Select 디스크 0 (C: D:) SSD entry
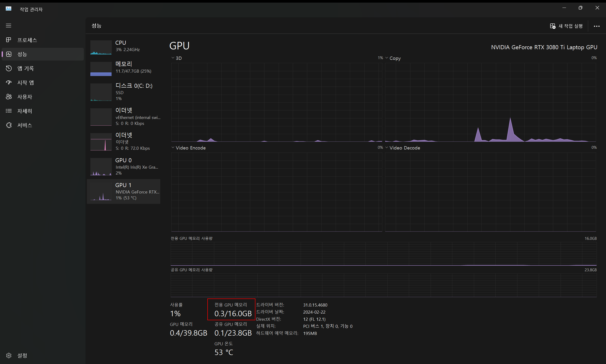The width and height of the screenshot is (606, 364). point(124,92)
